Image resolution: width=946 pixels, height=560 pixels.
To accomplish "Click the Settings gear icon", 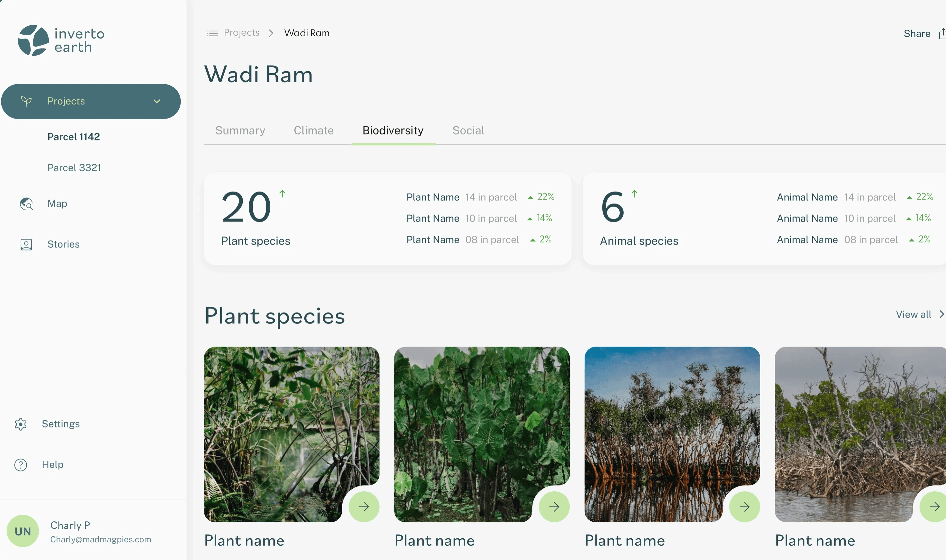I will [21, 424].
